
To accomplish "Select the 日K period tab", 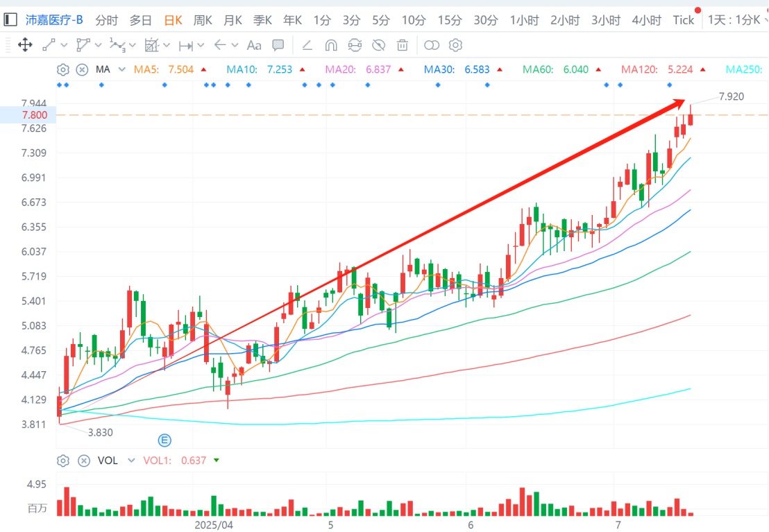I will (173, 20).
